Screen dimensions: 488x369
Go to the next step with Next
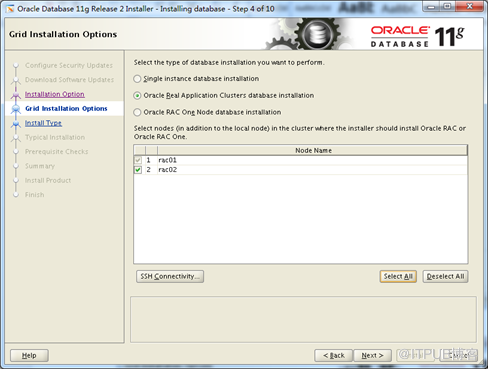pyautogui.click(x=373, y=356)
